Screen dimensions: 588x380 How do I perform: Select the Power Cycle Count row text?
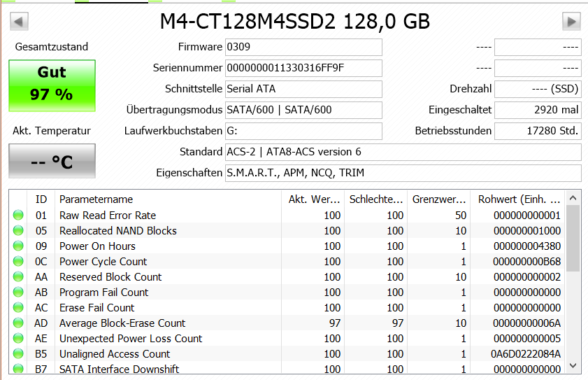103,261
